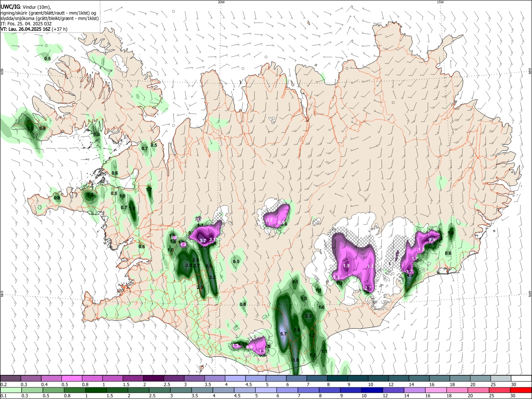This screenshot has height=399, width=532.
Task: Click the 3.0 rainfall label
Action: click(x=209, y=266)
